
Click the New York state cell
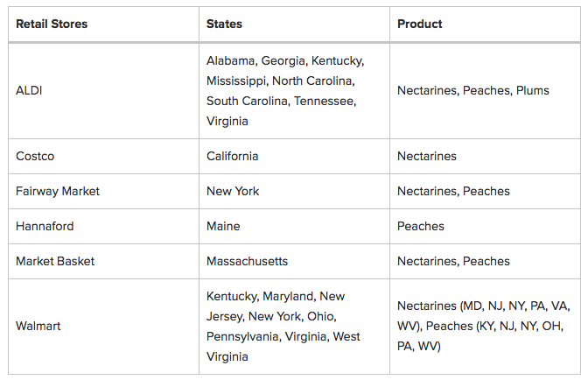coord(233,191)
